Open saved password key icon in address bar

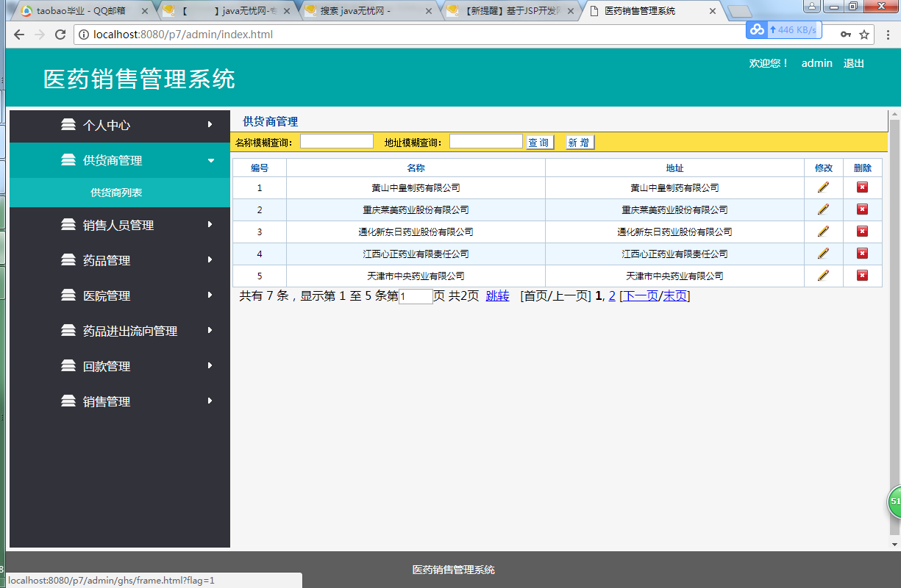pyautogui.click(x=846, y=35)
